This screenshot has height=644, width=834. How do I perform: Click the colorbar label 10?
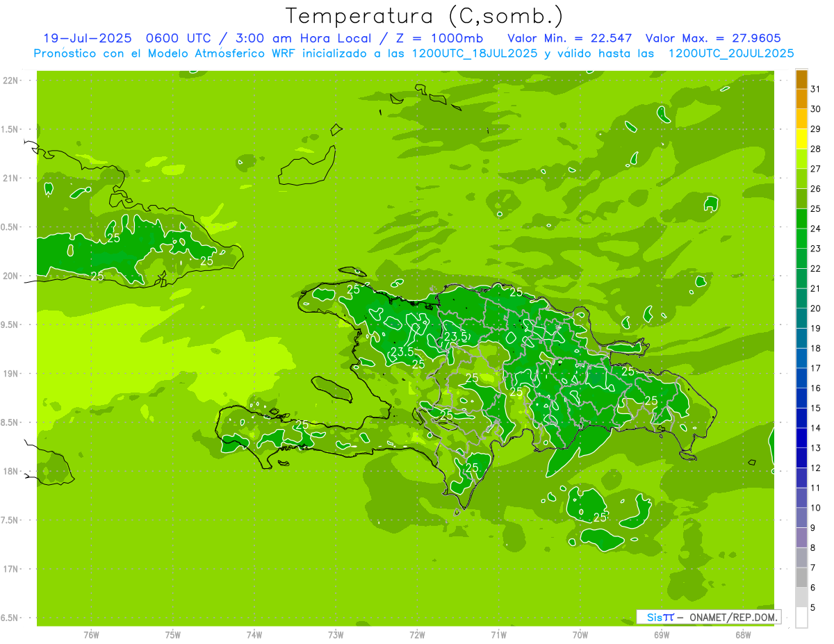(x=816, y=508)
